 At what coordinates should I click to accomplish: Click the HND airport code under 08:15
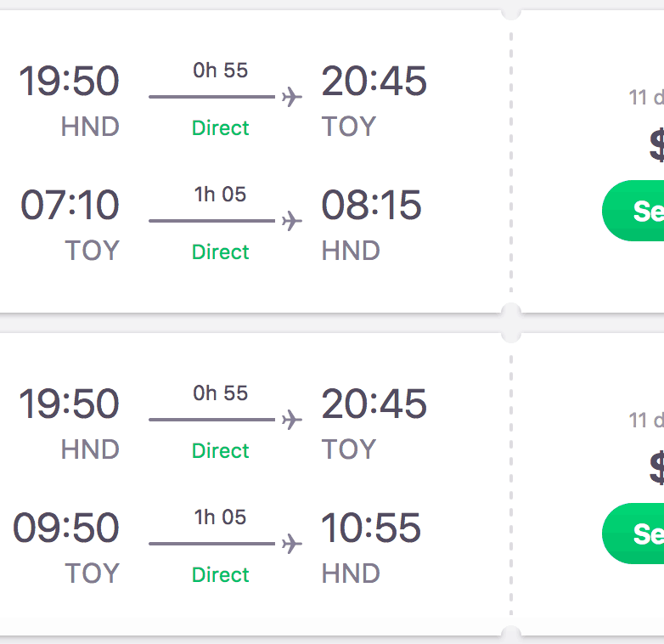pos(351,251)
